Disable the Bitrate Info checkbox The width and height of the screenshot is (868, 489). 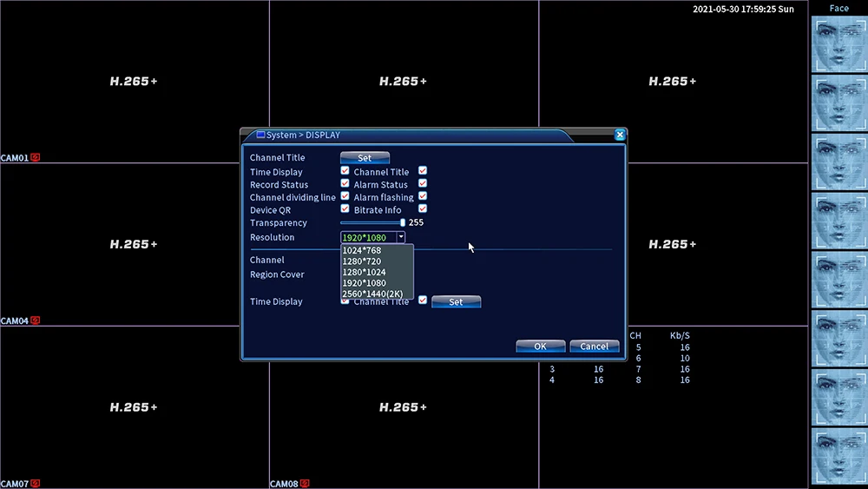[423, 208]
